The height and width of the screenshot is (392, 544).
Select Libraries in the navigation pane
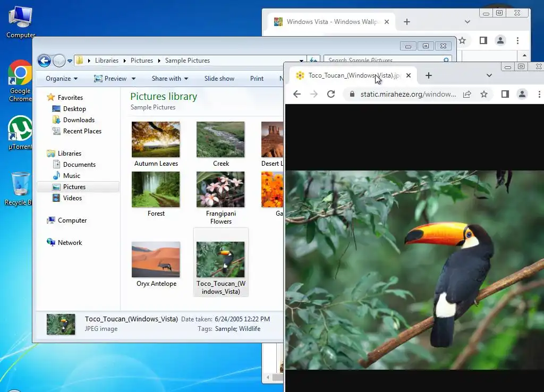(x=64, y=154)
